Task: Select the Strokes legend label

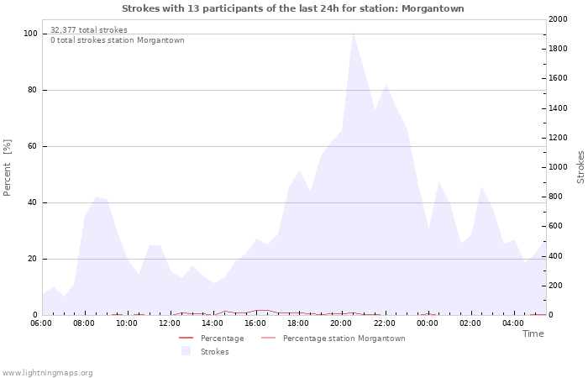Action: (x=214, y=352)
